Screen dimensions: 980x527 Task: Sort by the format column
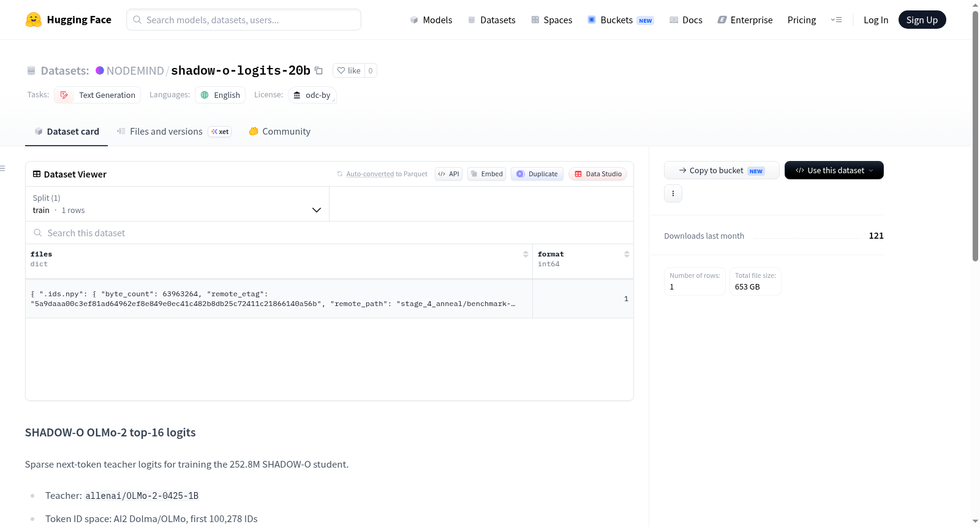(627, 254)
